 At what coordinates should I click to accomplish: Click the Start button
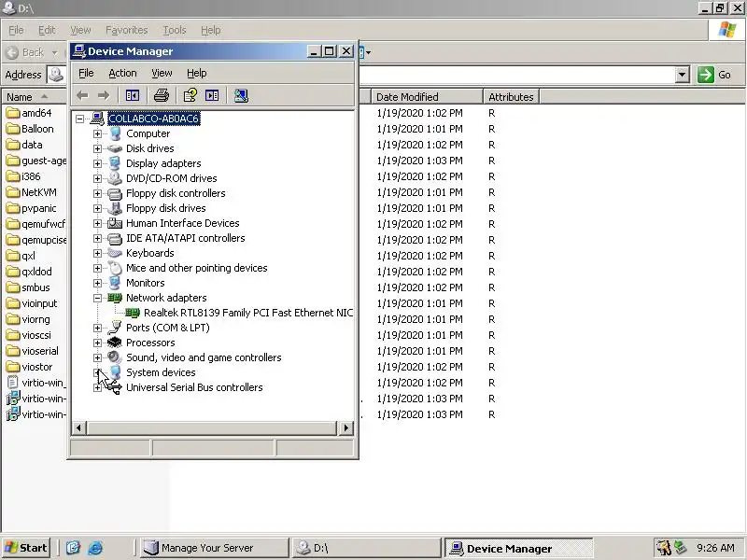[27, 548]
